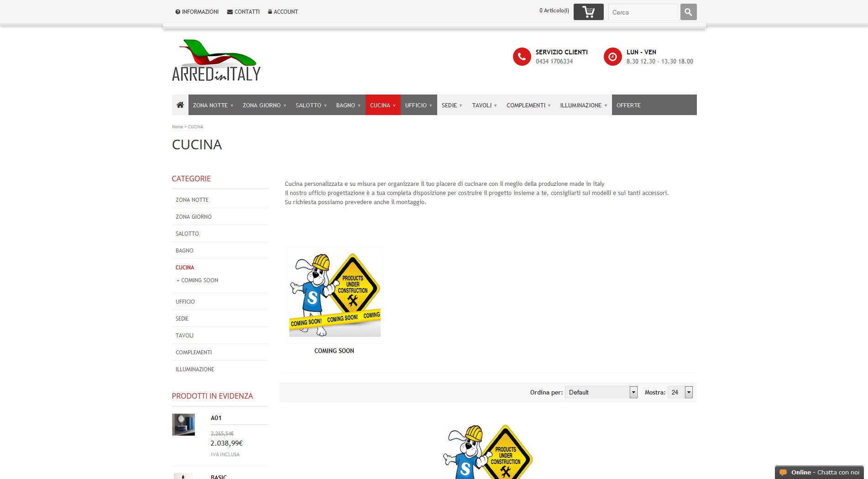Open Mostra 24 items dropdown
The height and width of the screenshot is (479, 868).
pyautogui.click(x=680, y=392)
